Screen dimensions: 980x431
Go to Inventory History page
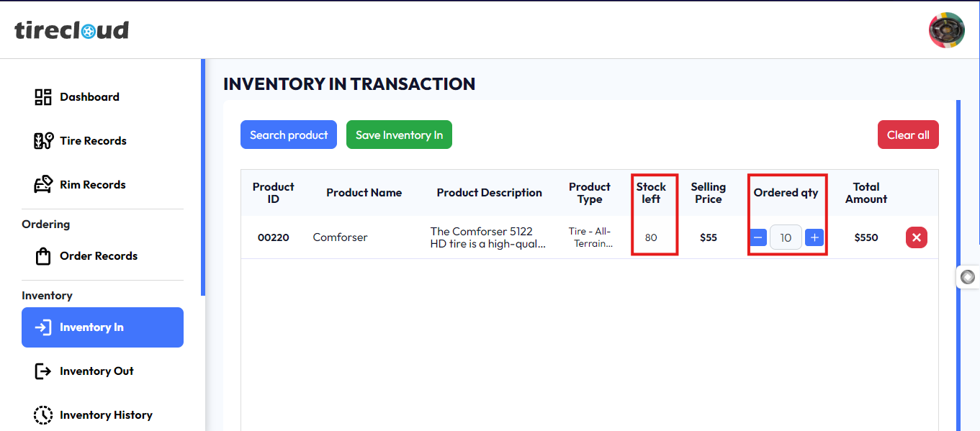(x=106, y=415)
